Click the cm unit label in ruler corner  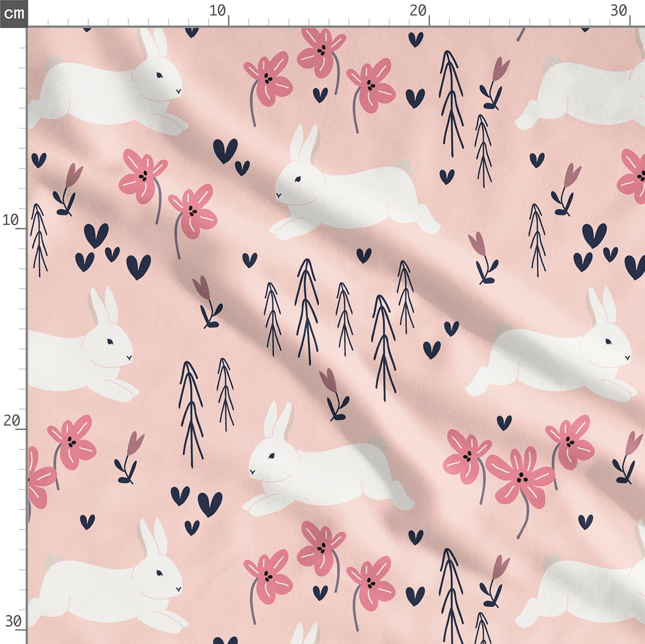point(13,13)
